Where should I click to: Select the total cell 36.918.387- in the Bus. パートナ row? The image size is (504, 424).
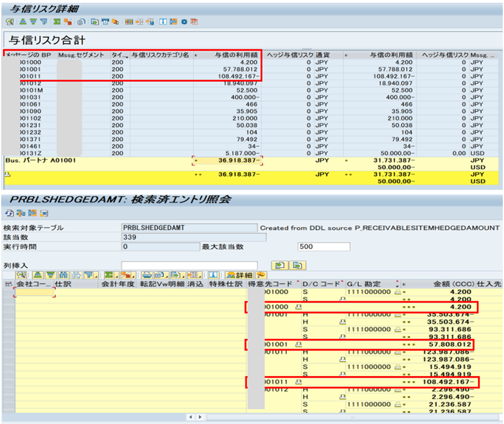pyautogui.click(x=227, y=160)
